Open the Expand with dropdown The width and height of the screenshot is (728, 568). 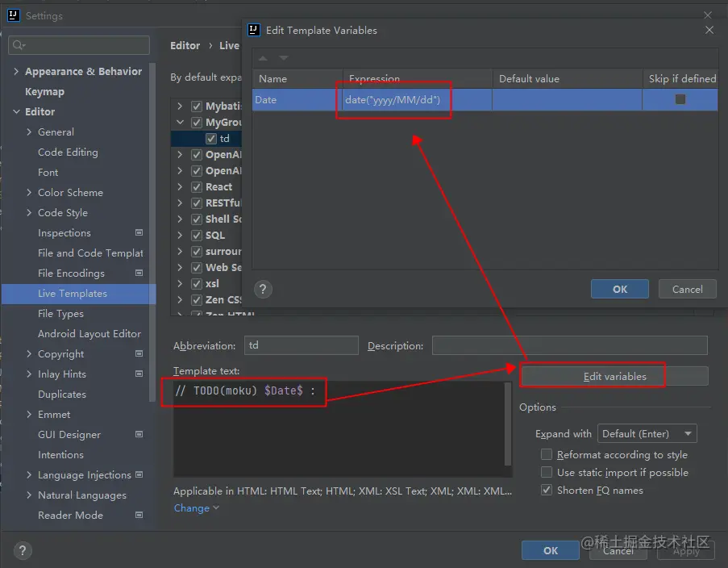click(x=647, y=434)
